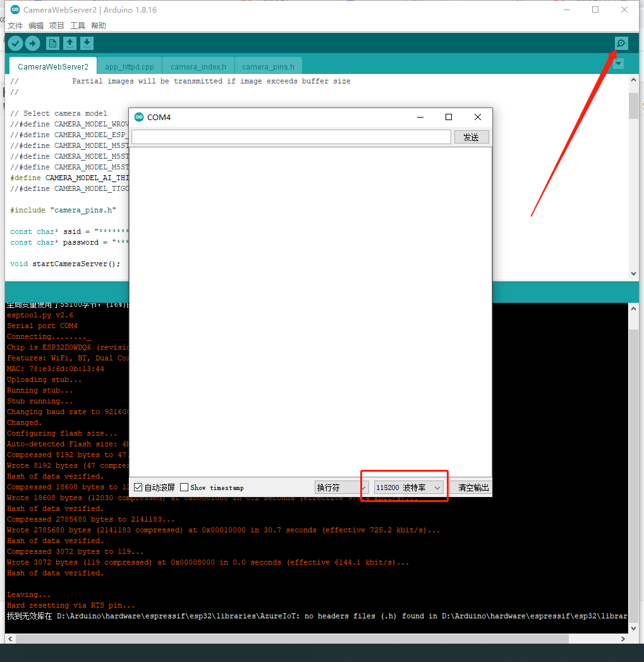The image size is (644, 662).
Task: Open the Serial Monitor via the magnifier icon
Action: (x=621, y=43)
